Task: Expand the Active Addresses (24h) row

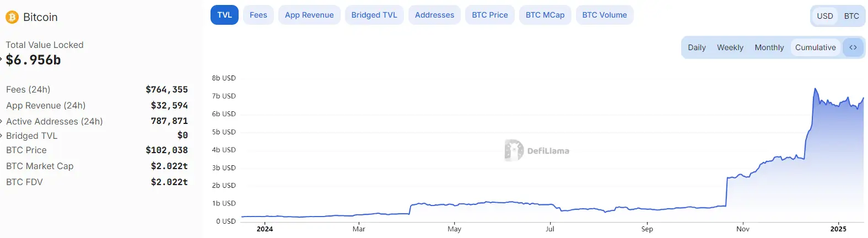Action: pos(2,121)
